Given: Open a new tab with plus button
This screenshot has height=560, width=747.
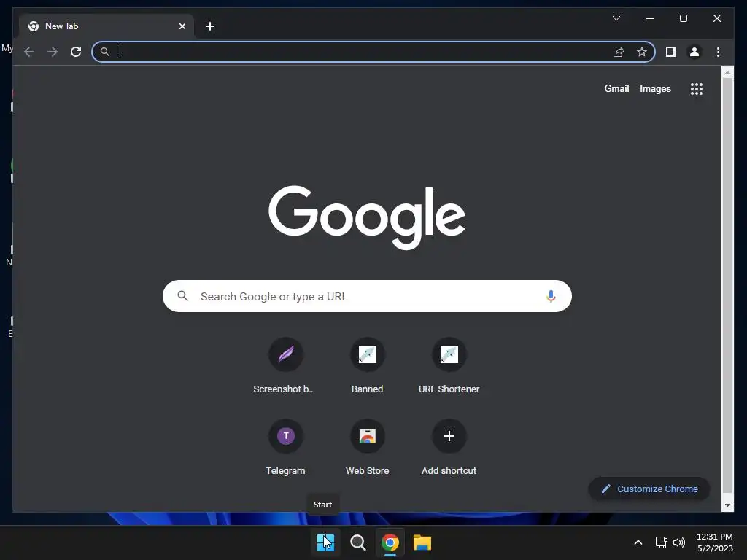Looking at the screenshot, I should (210, 26).
